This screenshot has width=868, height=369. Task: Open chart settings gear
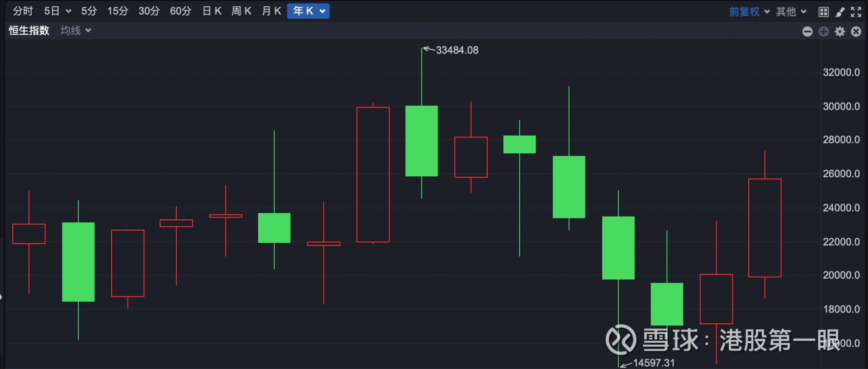(x=840, y=31)
